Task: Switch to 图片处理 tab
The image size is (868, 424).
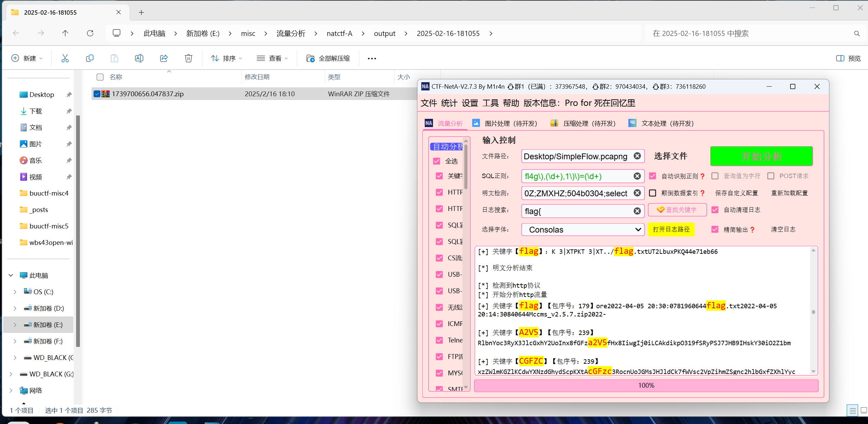Action: [x=505, y=123]
